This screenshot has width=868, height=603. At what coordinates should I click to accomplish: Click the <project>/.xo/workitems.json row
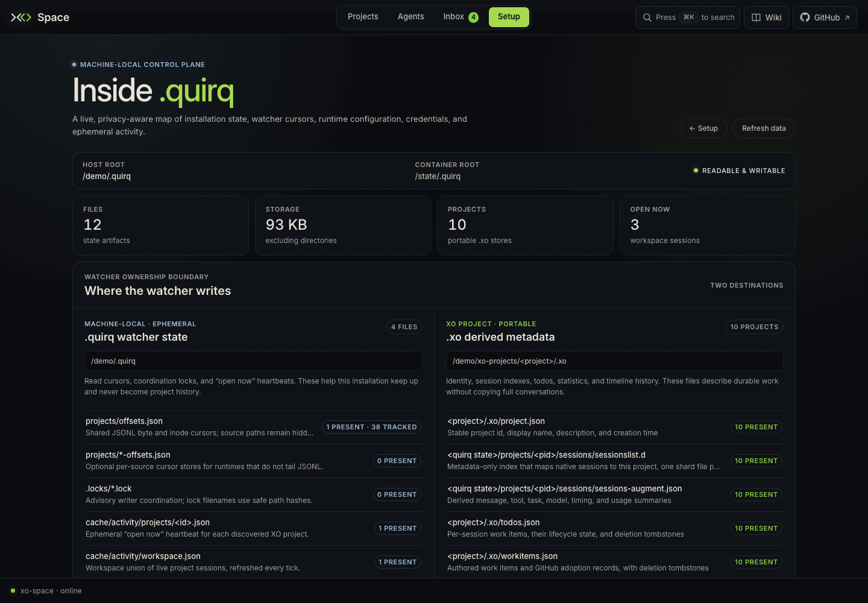(615, 562)
